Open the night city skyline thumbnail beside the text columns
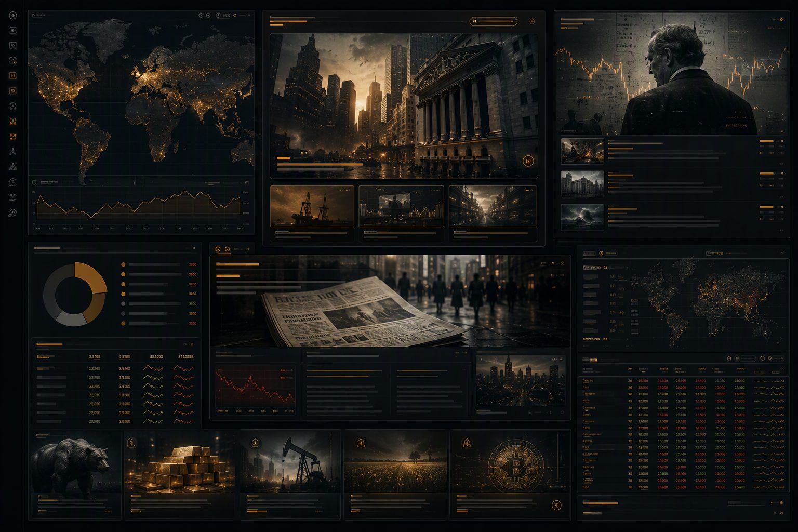Image resolution: width=798 pixels, height=532 pixels. [521, 380]
